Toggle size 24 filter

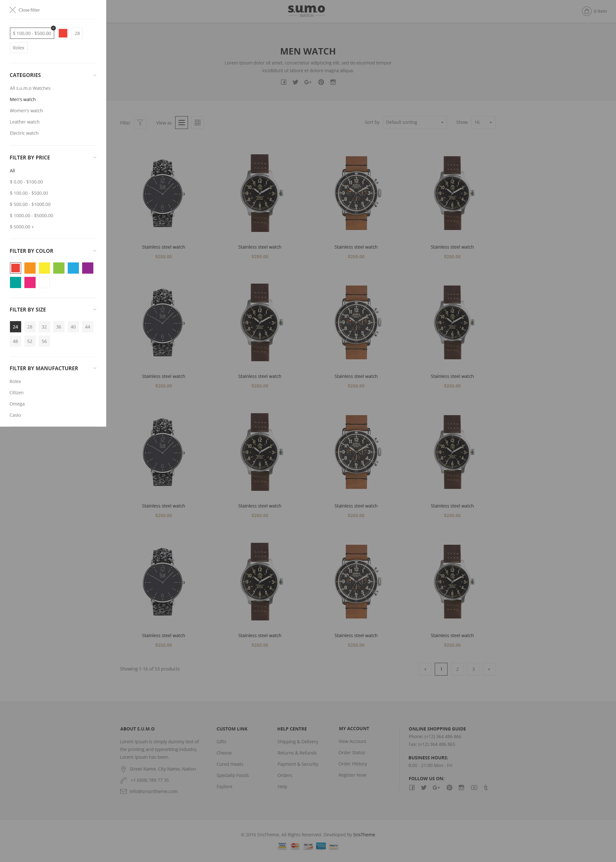click(15, 327)
